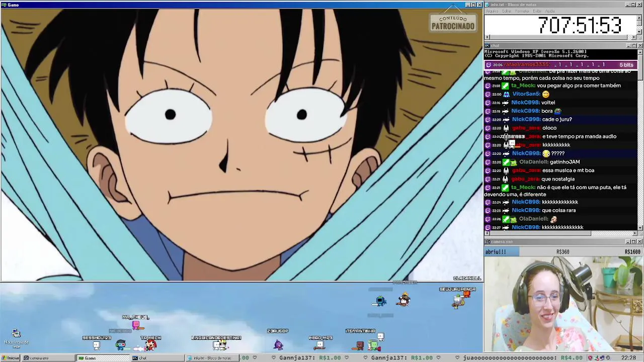Click the abriu!!! goal progress bar
644x362 pixels.
point(563,252)
